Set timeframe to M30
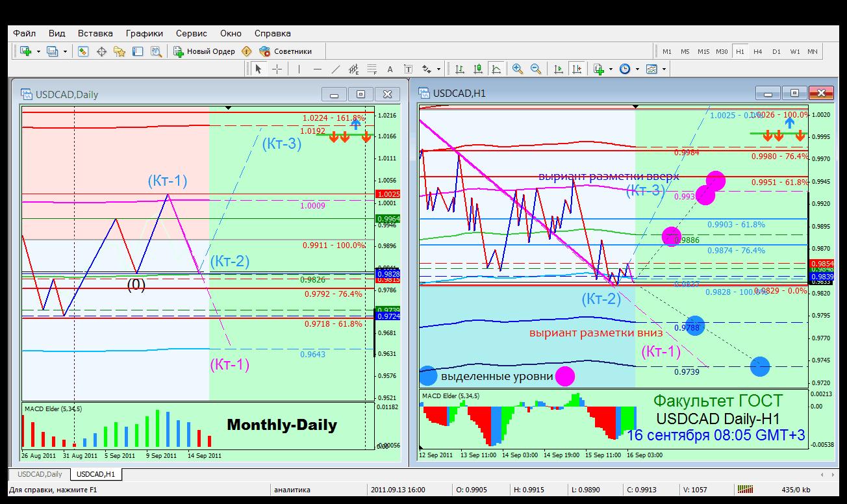 pos(722,51)
